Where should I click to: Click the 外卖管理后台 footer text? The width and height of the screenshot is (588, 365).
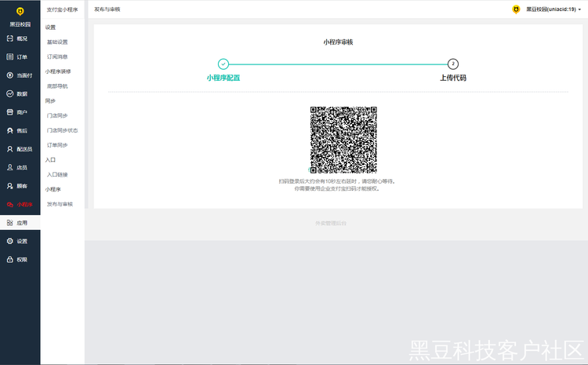pyautogui.click(x=331, y=223)
